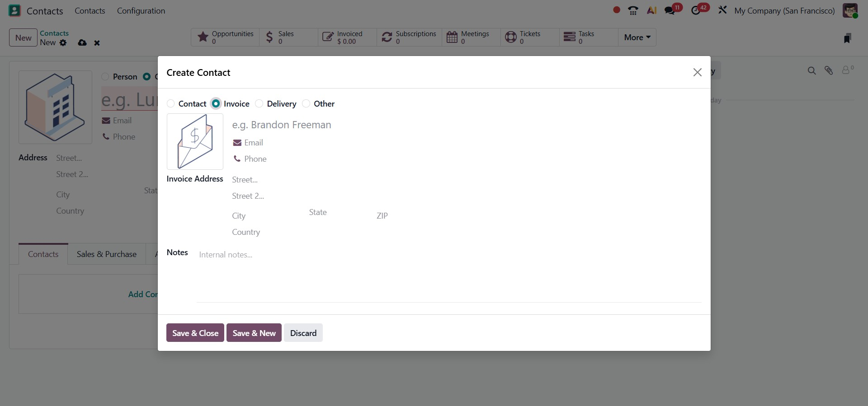Open Invoiced stat button
This screenshot has width=868, height=406.
coord(347,37)
